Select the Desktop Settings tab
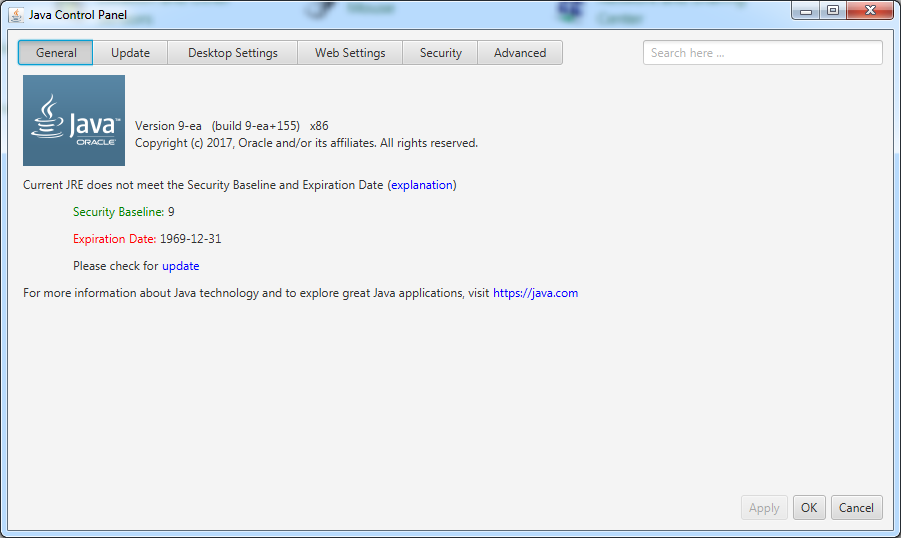This screenshot has height=538, width=901. point(232,53)
